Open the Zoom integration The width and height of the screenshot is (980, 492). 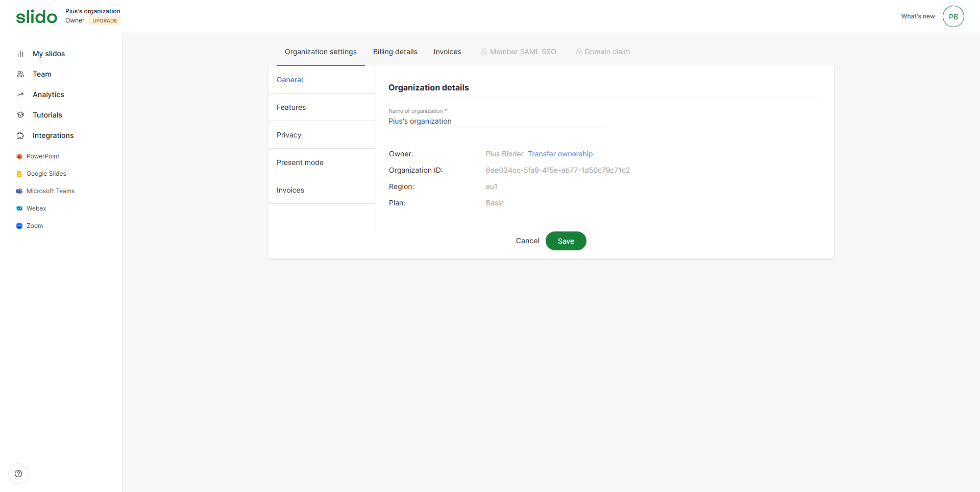[x=35, y=226]
